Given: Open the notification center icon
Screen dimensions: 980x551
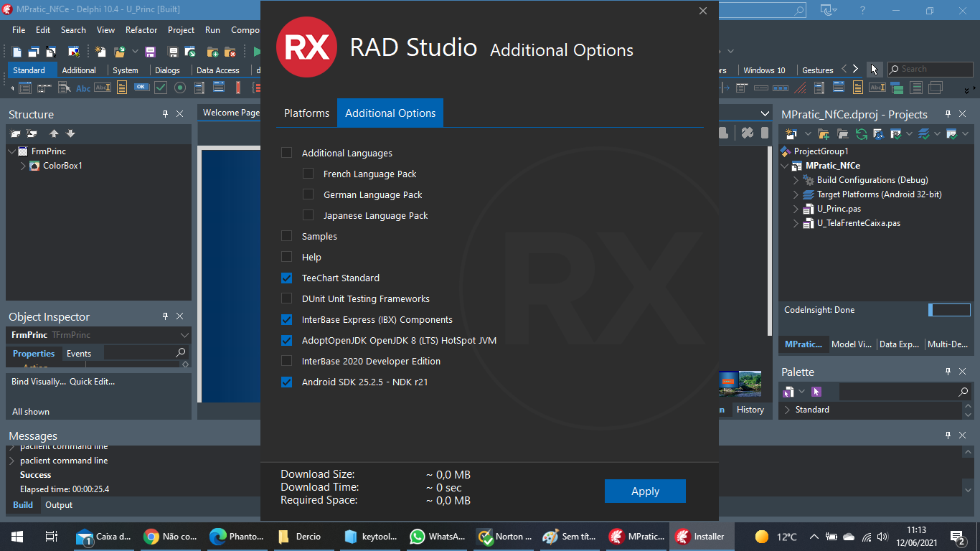Looking at the screenshot, I should click(x=957, y=536).
